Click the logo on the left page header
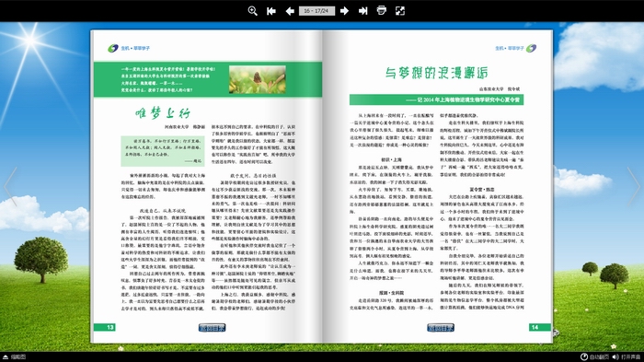This screenshot has width=644, height=362. pos(113,49)
